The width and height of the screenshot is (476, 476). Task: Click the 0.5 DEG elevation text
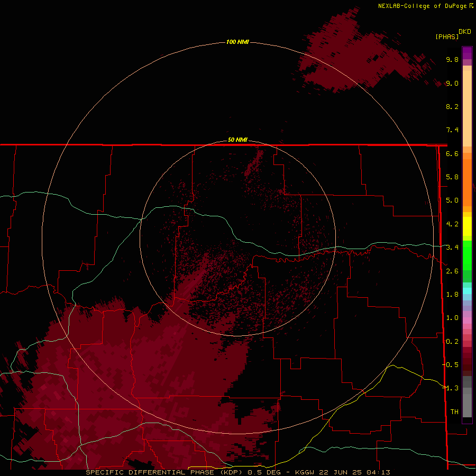[264, 472]
